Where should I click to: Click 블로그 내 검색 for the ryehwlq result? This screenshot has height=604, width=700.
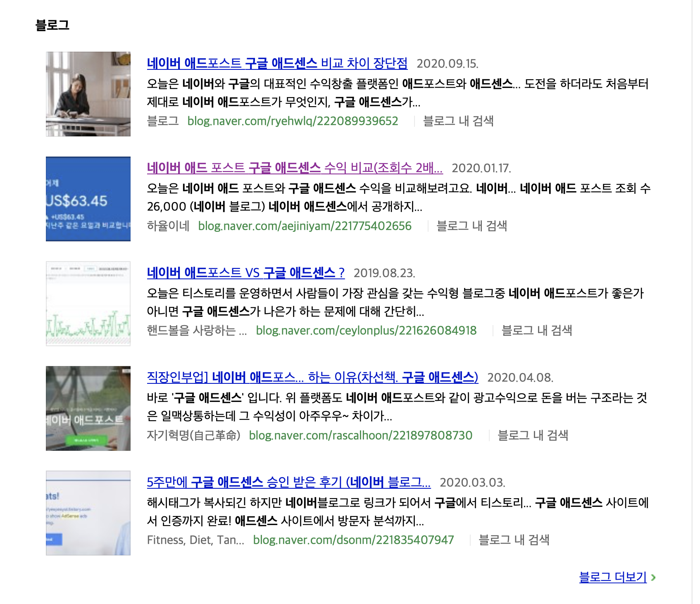[458, 121]
